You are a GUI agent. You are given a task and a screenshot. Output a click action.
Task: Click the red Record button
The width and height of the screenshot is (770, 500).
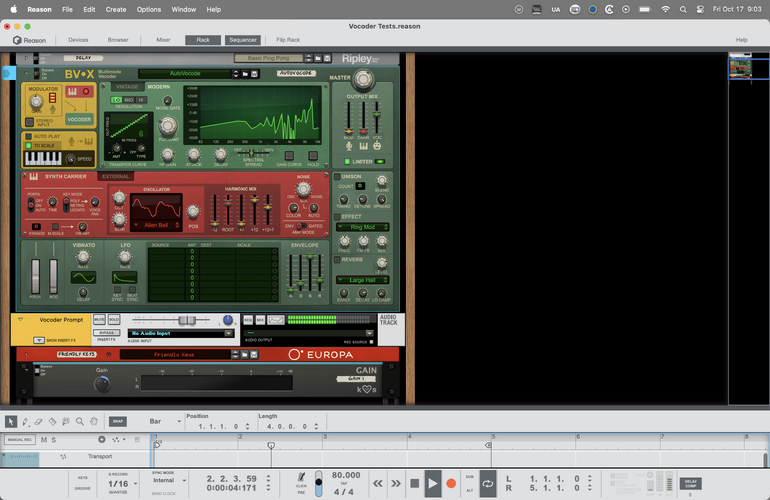tap(451, 483)
